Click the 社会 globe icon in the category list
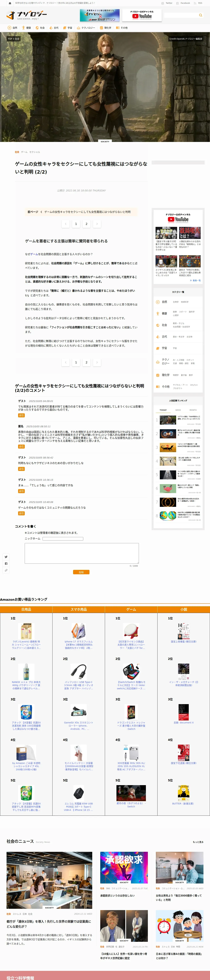Image resolution: width=210 pixels, height=980 pixels. [158, 325]
